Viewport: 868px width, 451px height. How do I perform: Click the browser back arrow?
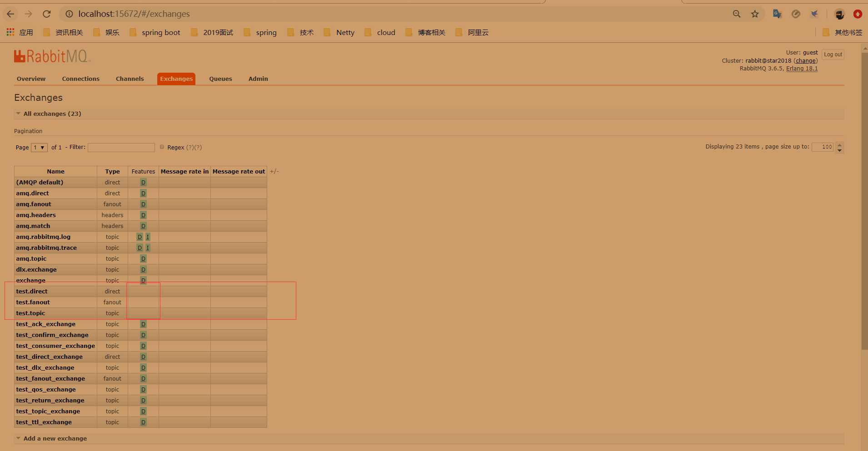[x=10, y=14]
